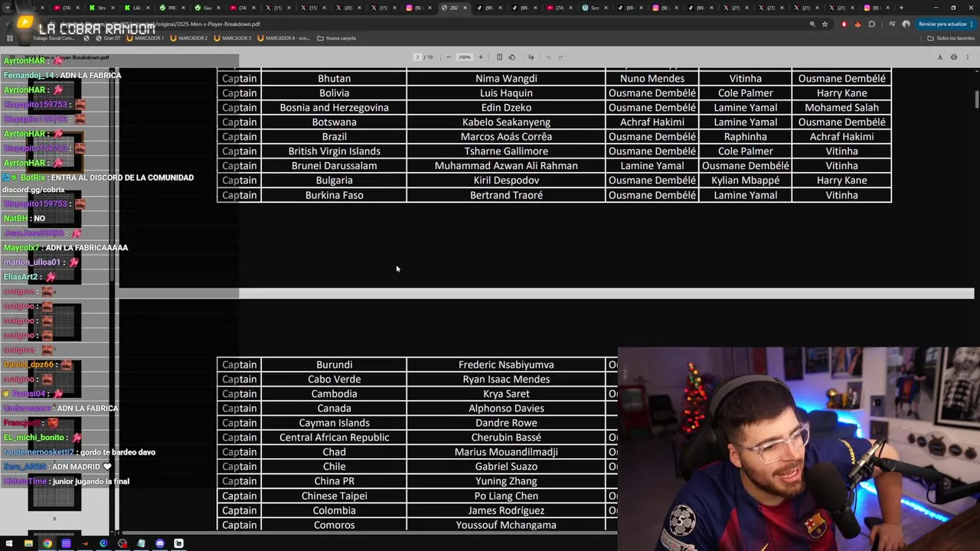Open the Nueva carpeta bookmark folder
Screen dimensions: 980x551
337,38
